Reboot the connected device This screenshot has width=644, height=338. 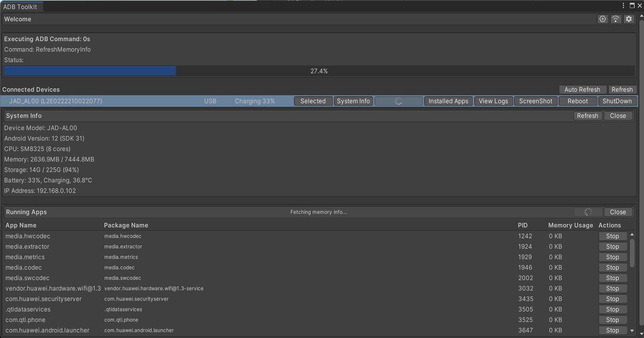[577, 101]
